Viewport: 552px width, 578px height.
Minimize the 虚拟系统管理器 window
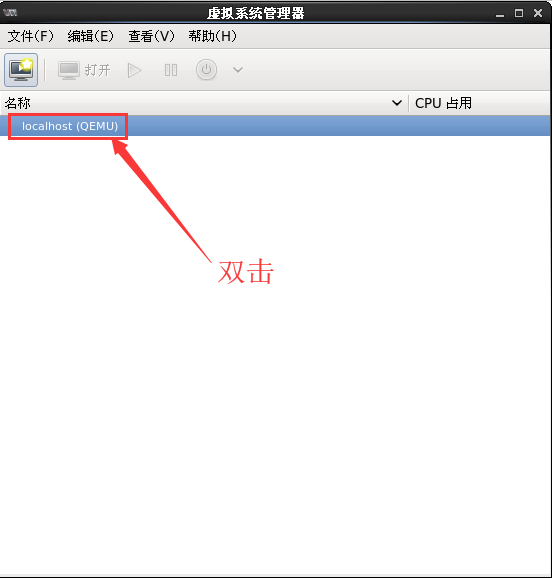pos(500,14)
